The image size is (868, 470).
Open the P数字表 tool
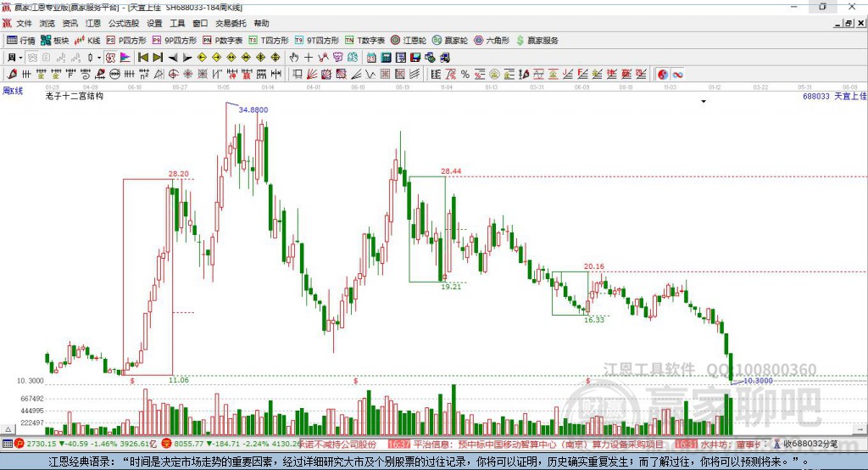coord(223,41)
